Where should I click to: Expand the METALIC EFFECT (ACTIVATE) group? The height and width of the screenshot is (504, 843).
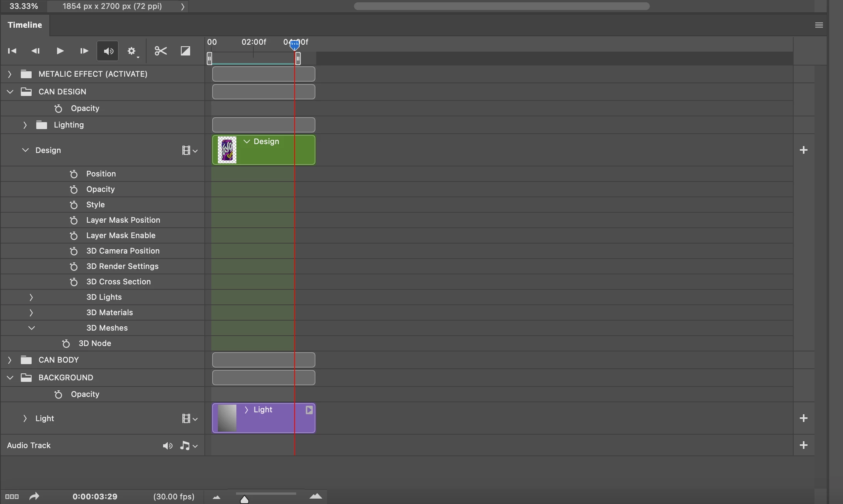(x=10, y=74)
